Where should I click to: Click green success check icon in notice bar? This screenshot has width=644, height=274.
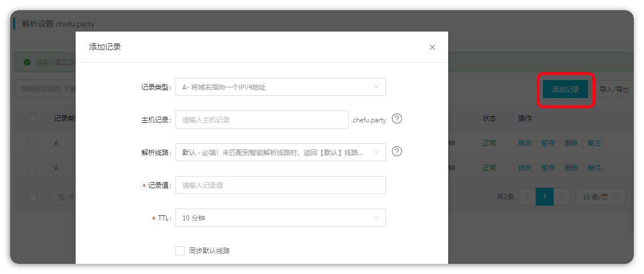[x=27, y=62]
